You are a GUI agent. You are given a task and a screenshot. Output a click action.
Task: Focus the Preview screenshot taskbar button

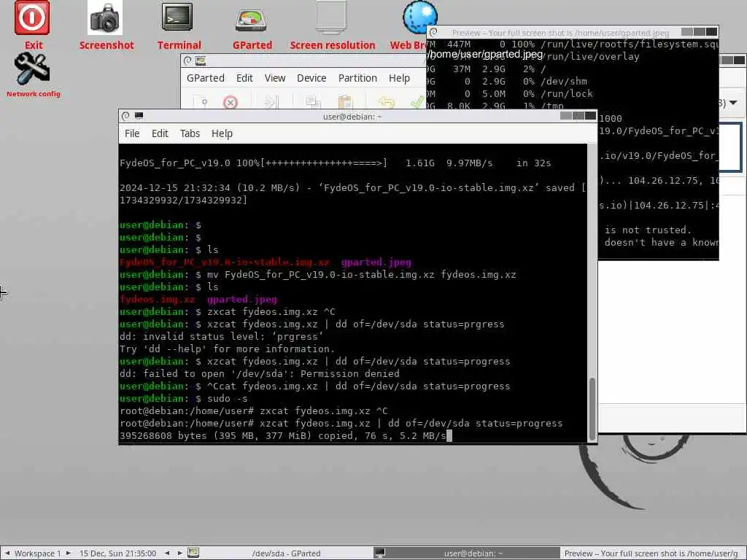pyautogui.click(x=653, y=553)
